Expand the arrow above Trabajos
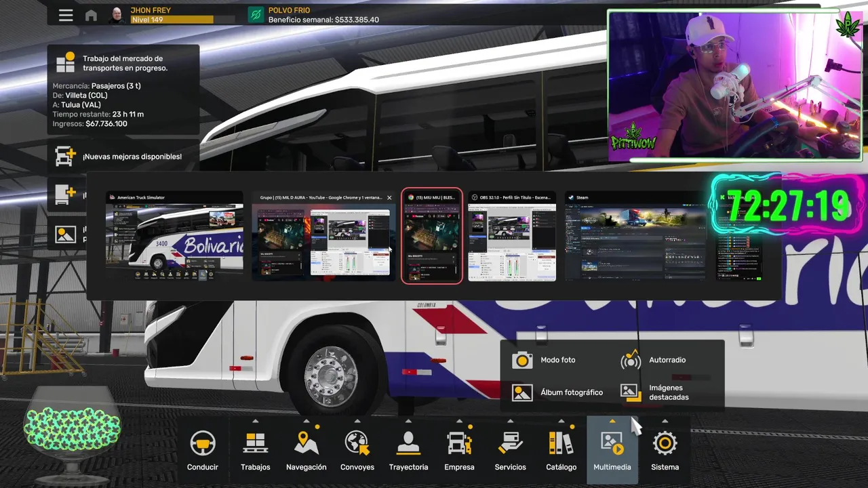This screenshot has width=868, height=488. coord(256,421)
